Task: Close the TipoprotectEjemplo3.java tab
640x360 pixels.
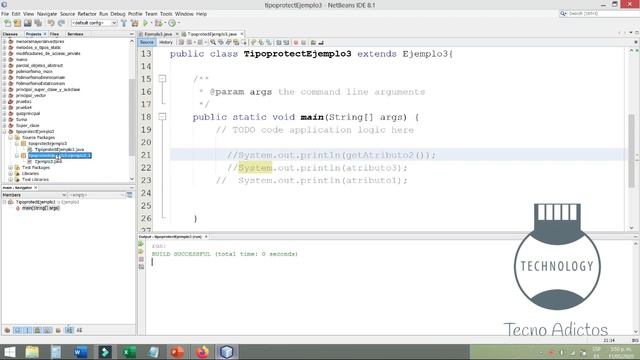Action: coord(242,34)
